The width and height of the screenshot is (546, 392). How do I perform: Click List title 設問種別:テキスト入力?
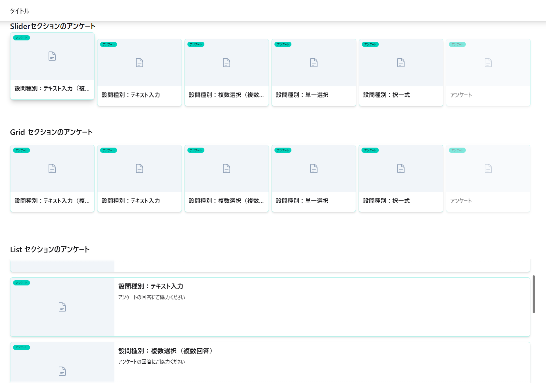(x=151, y=286)
